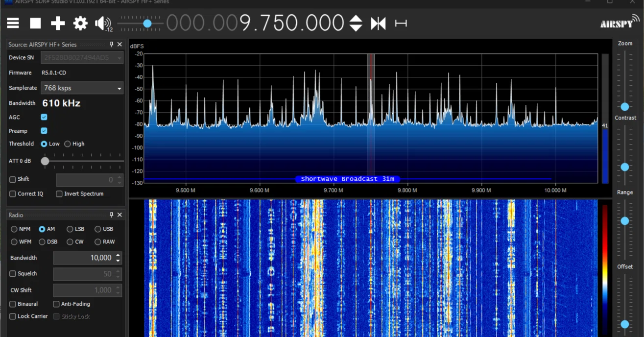Screen dimensions: 644x337
Task: Click the frequency step down arrow
Action: coord(356,28)
